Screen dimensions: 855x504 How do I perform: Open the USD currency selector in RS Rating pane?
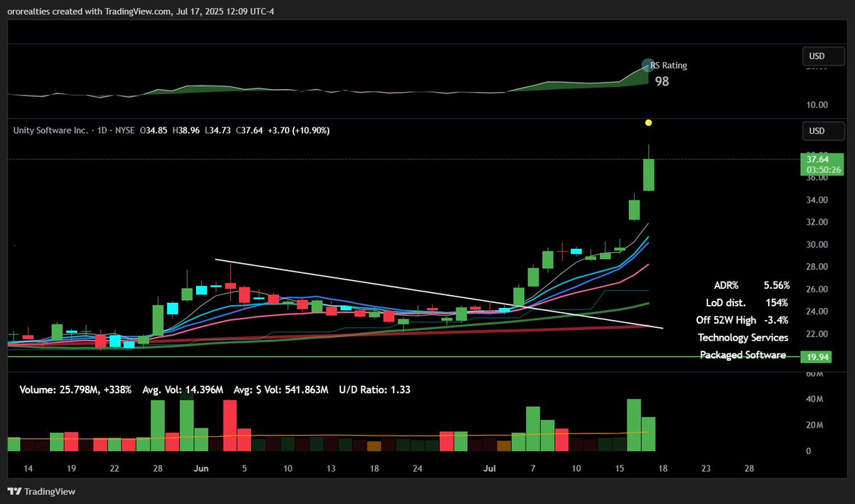click(x=824, y=56)
